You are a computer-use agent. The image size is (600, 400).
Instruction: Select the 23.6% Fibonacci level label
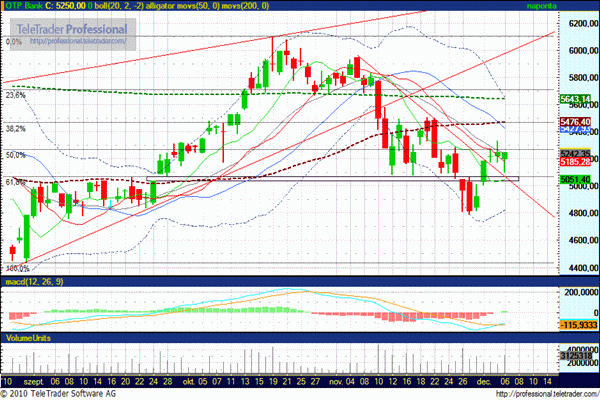coord(15,95)
